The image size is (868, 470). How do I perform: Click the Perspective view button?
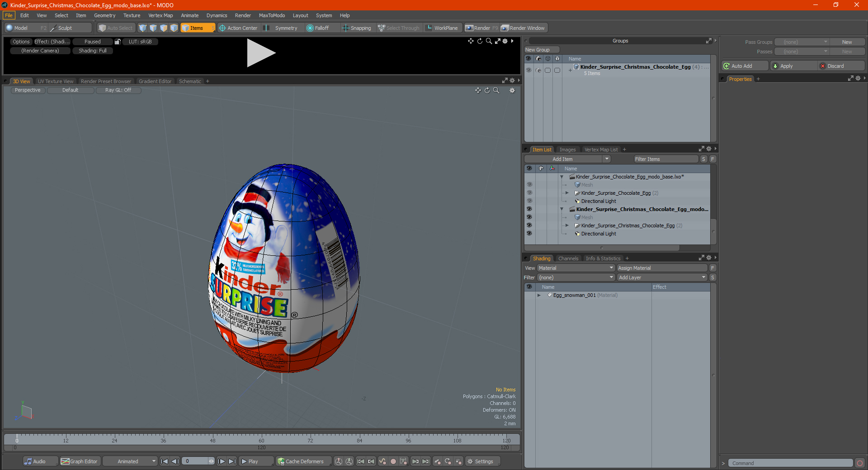28,90
